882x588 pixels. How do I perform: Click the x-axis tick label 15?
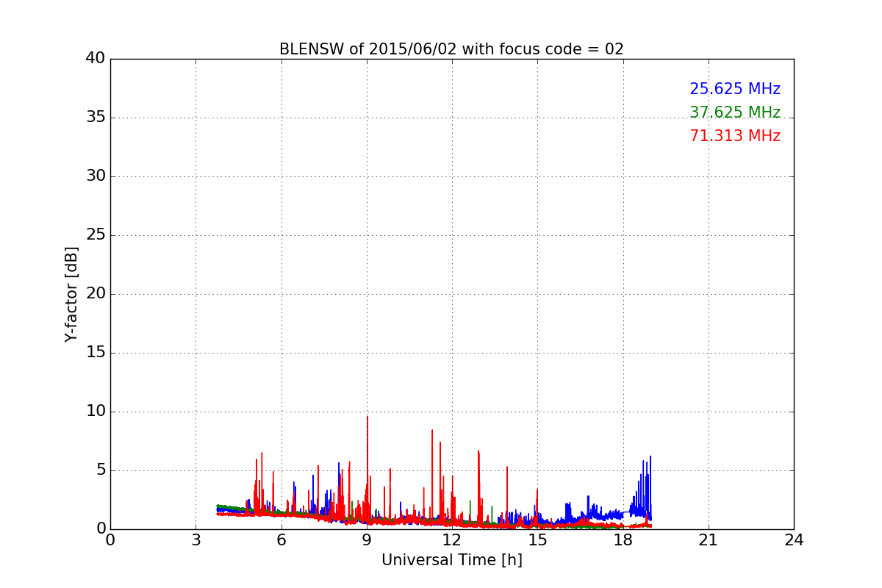[537, 539]
